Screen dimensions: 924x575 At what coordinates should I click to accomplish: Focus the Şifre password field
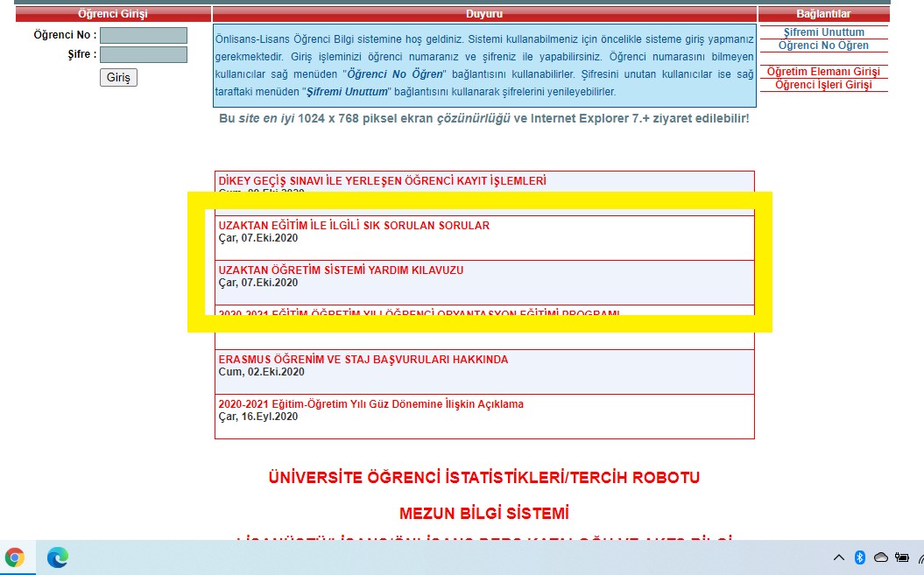coord(144,55)
